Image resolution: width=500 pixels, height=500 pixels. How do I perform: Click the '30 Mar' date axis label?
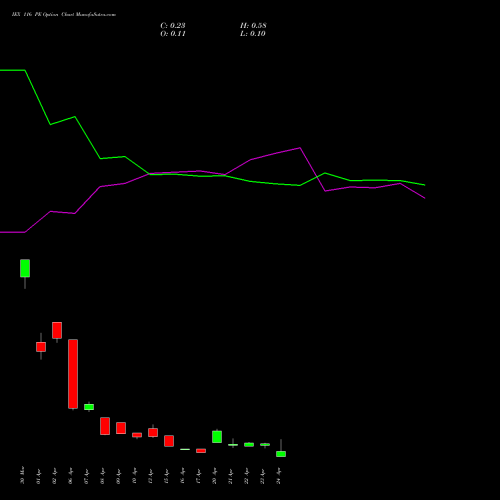click(22, 475)
